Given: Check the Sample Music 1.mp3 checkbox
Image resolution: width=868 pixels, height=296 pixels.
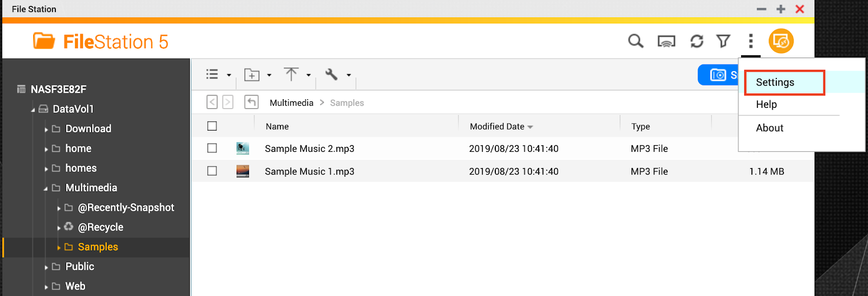Looking at the screenshot, I should click(212, 171).
